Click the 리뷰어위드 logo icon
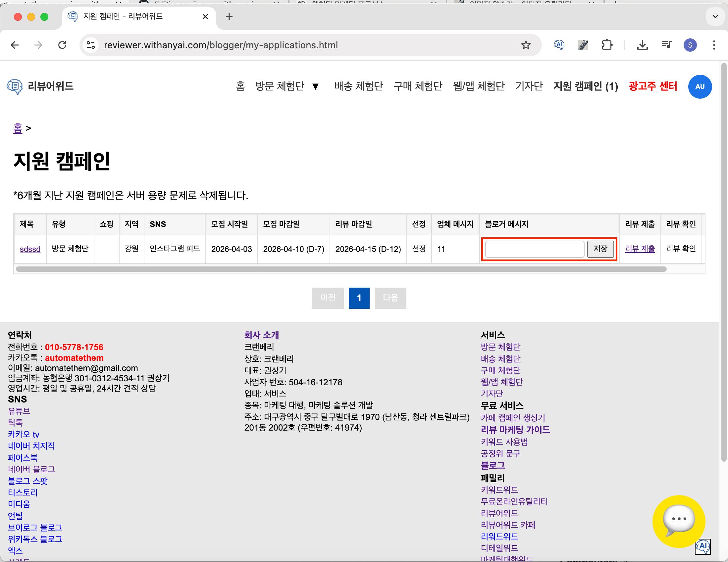 point(15,87)
